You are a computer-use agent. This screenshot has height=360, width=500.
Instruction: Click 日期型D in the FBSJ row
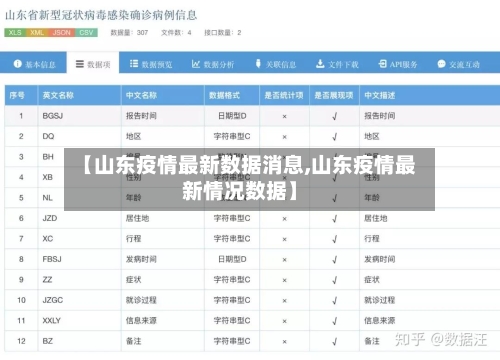point(232,259)
